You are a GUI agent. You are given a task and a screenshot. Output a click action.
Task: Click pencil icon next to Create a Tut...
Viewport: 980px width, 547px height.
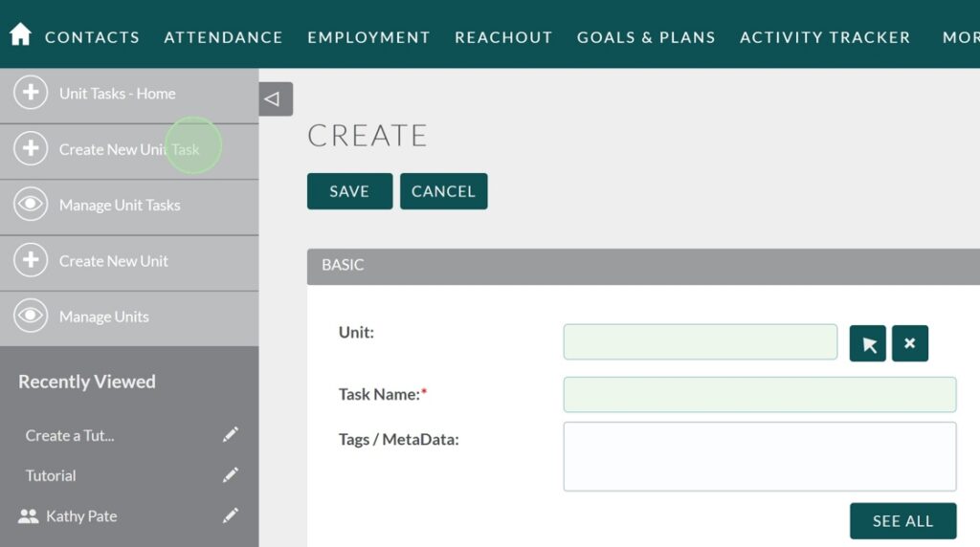tap(230, 435)
